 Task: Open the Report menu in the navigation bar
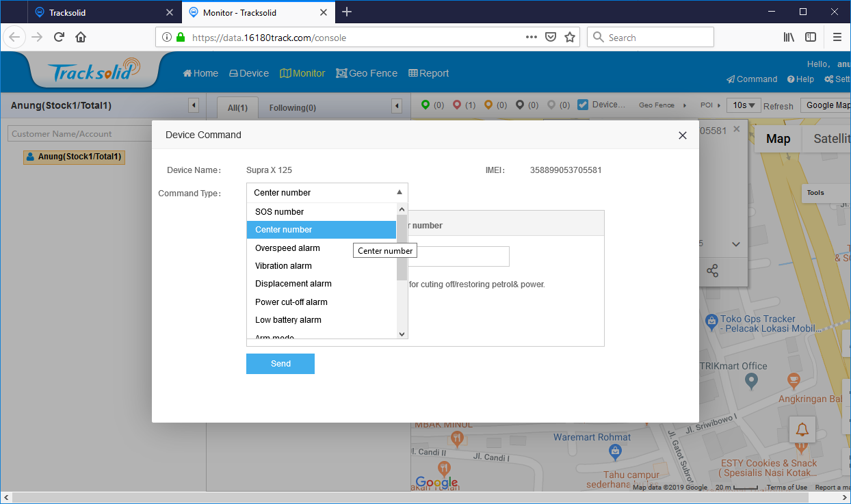coord(428,72)
